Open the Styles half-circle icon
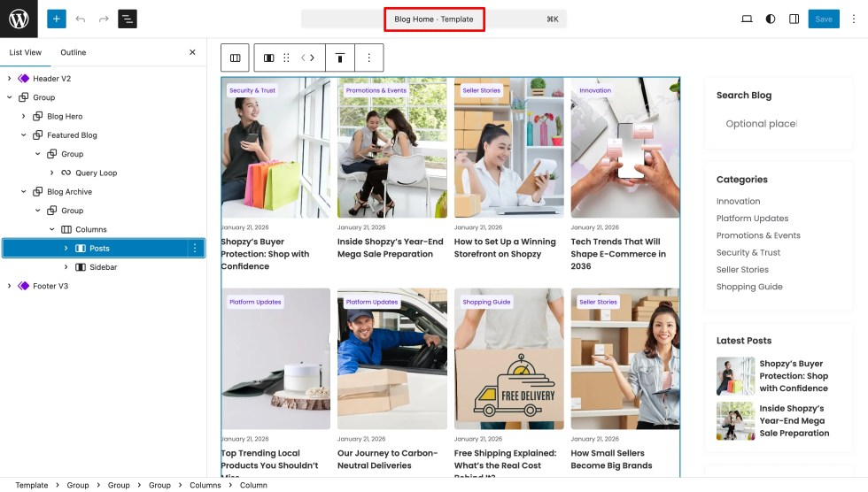 pos(771,19)
